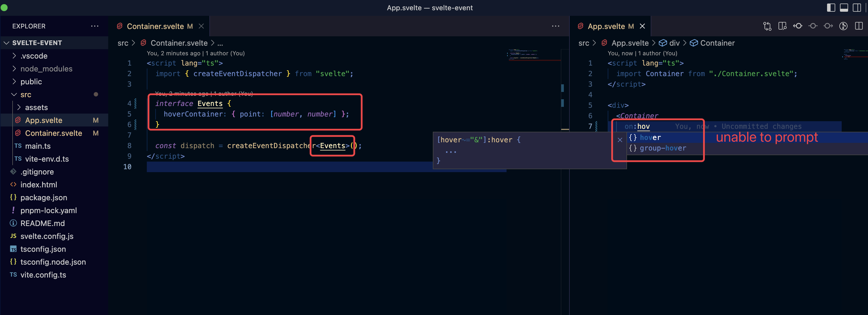This screenshot has width=868, height=315.
Task: Click the compare changes icon in the editor toolbar
Action: (x=767, y=26)
